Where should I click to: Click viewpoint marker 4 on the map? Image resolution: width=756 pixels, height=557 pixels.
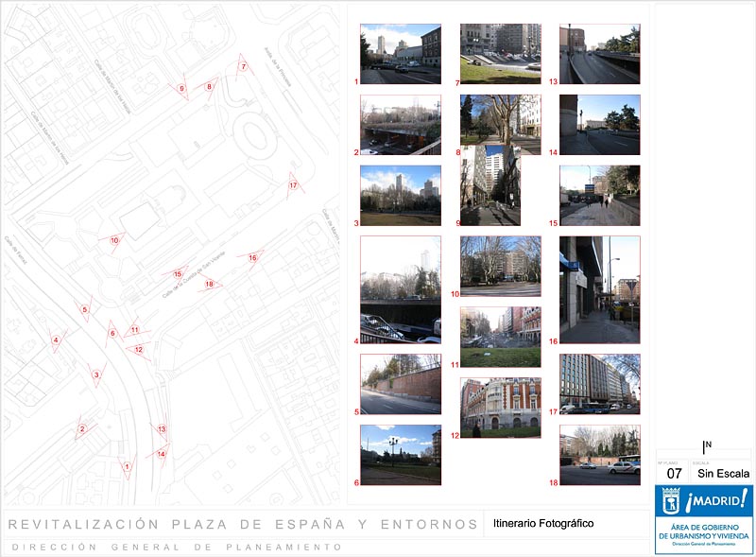56,340
